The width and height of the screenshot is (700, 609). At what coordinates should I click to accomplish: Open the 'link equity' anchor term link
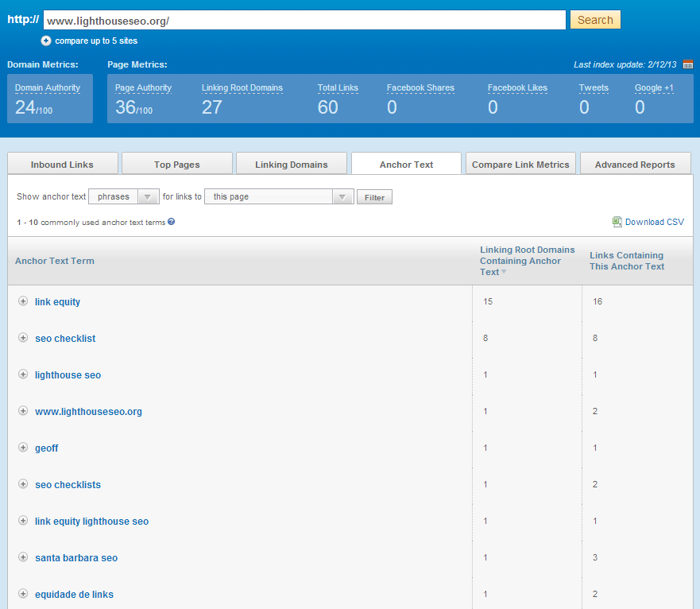pyautogui.click(x=57, y=302)
